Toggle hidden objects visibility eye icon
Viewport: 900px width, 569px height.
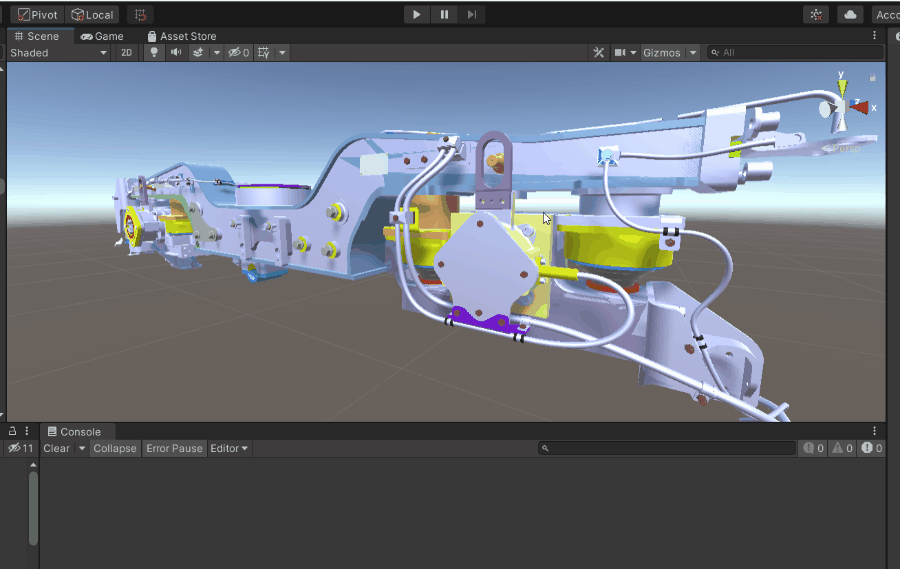pos(238,53)
